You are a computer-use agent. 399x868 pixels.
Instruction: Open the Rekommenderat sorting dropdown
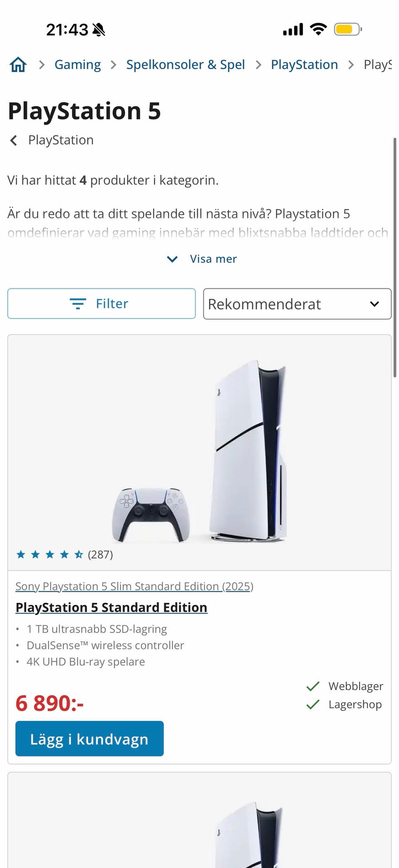(297, 304)
